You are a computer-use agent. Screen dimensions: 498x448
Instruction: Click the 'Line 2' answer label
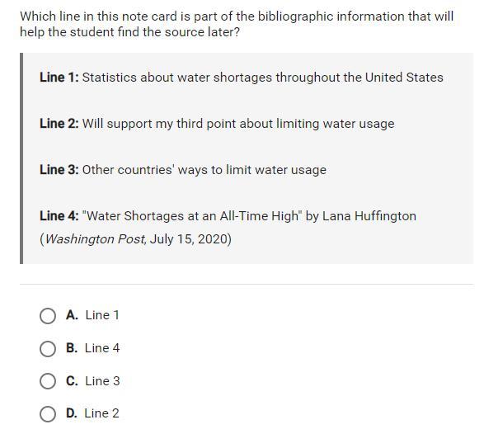[102, 414]
